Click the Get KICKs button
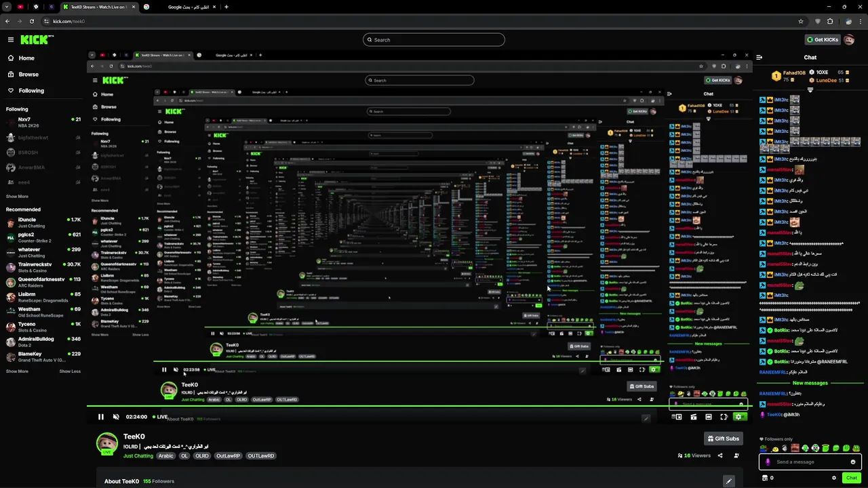Screen dimensions: 868x488 (x=822, y=40)
